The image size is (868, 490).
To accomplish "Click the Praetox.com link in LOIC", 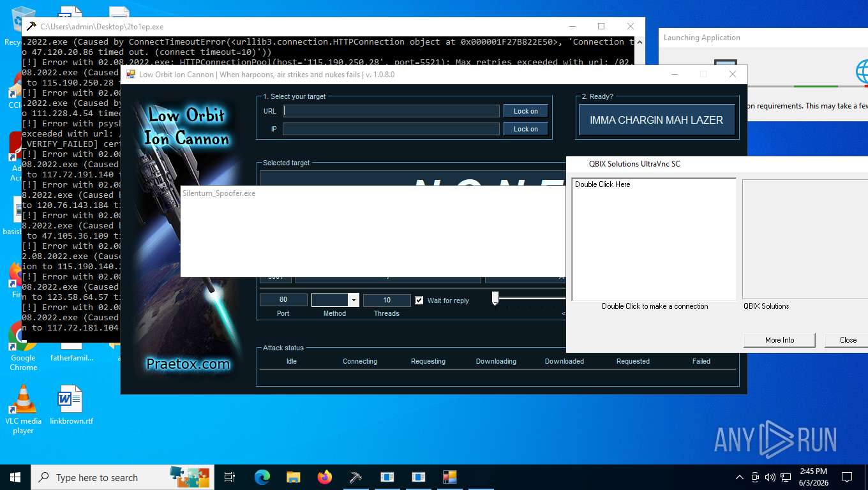I will pos(188,364).
